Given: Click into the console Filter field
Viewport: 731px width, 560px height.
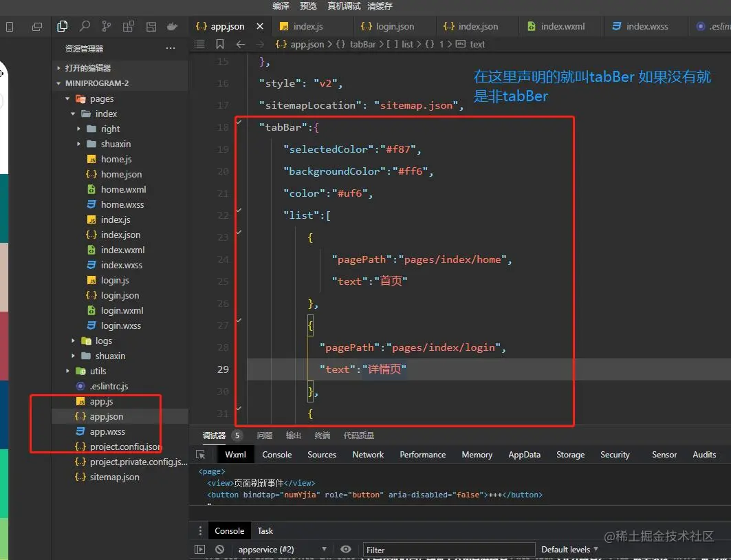Looking at the screenshot, I should (x=449, y=550).
